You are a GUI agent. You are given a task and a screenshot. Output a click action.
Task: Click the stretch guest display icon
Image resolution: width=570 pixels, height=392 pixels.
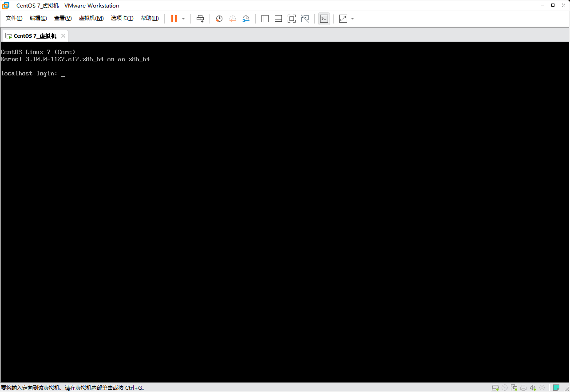tap(343, 19)
